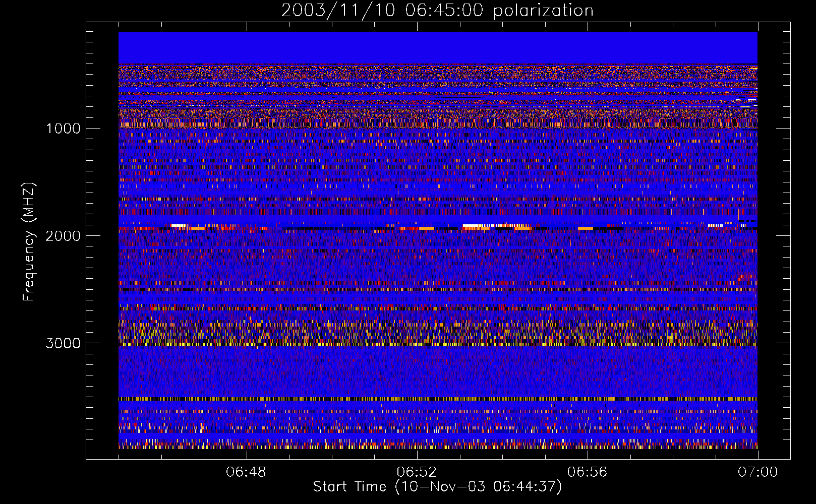Image resolution: width=816 pixels, height=504 pixels.
Task: Click the plot title '2003/11/10 06:45:00 polarization'
Action: point(437,11)
